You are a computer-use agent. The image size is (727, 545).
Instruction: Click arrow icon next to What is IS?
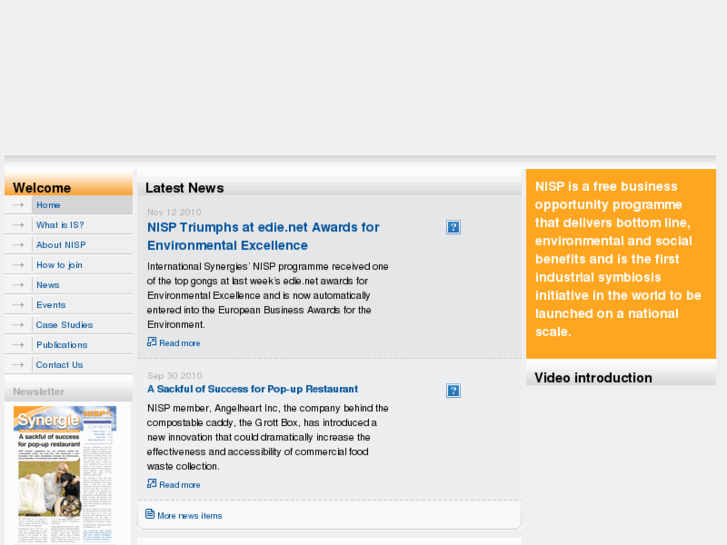tap(18, 225)
